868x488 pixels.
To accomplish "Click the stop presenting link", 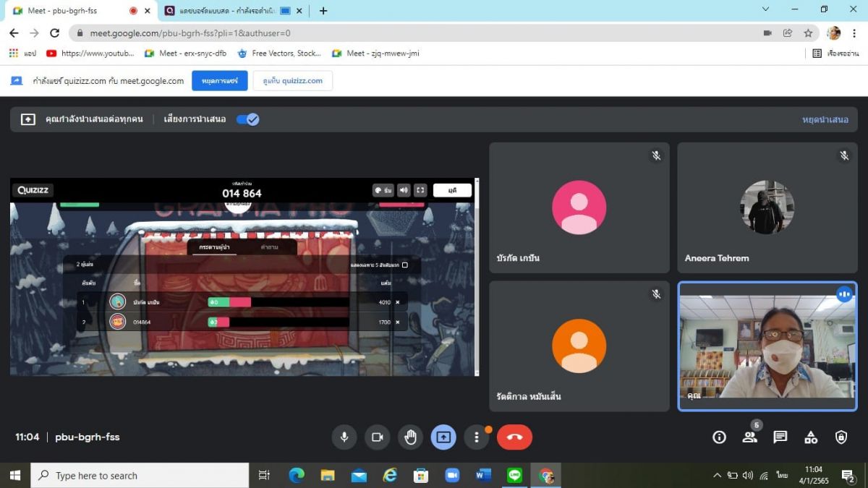I will 825,119.
